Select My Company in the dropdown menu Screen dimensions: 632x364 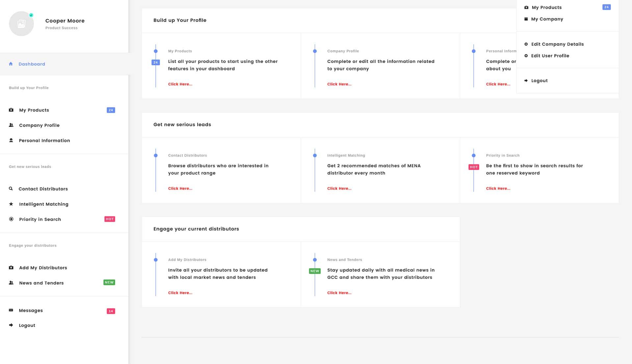pos(547,19)
